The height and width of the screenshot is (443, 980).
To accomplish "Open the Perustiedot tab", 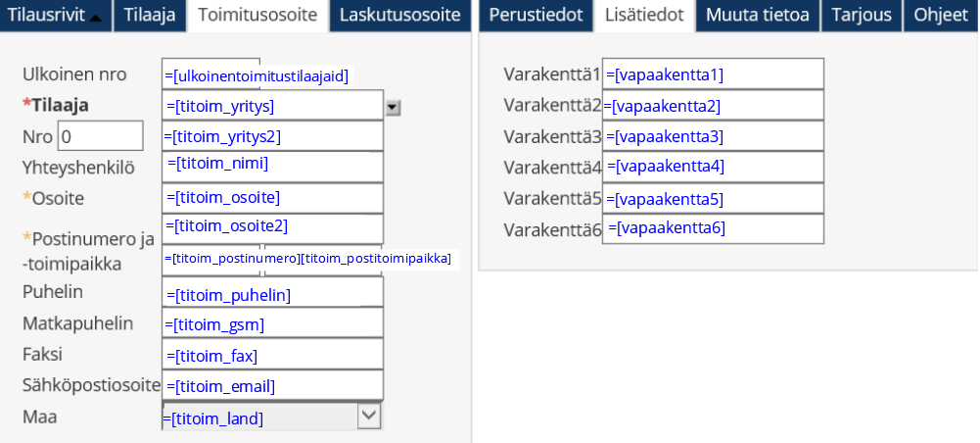I will click(536, 16).
